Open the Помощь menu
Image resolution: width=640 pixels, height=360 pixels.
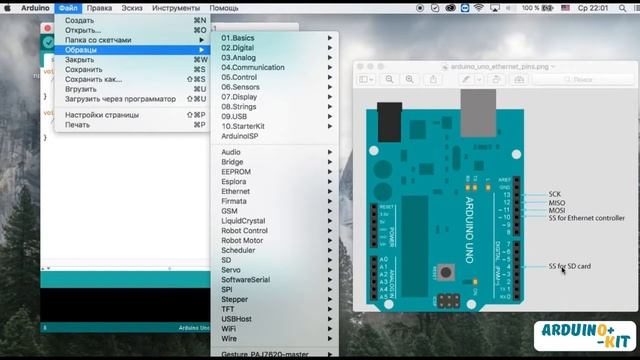[x=224, y=8]
